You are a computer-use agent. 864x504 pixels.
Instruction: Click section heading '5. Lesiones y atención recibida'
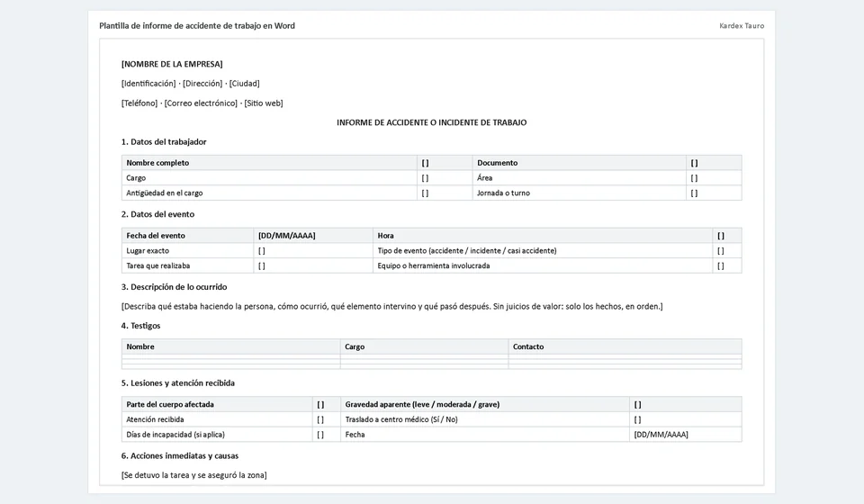(178, 382)
